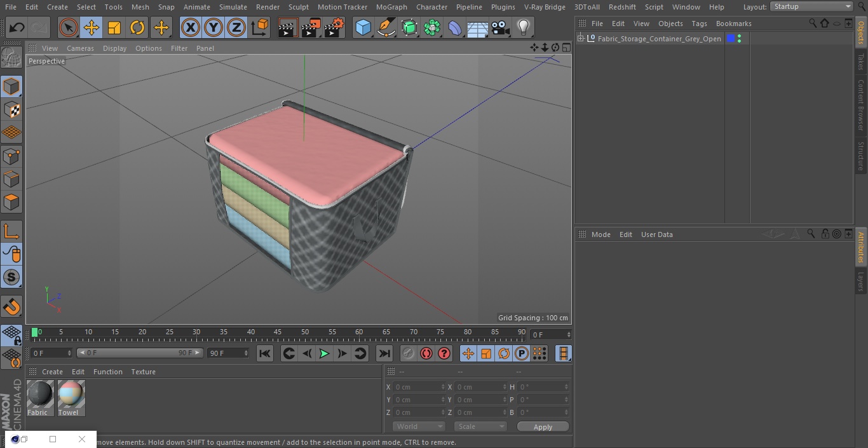Toggle Enable Snap magnet icon
Screen dimensions: 868x448
point(11,308)
